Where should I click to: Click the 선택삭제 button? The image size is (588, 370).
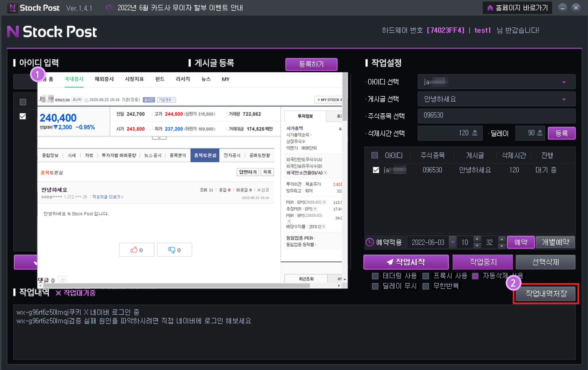tap(546, 262)
